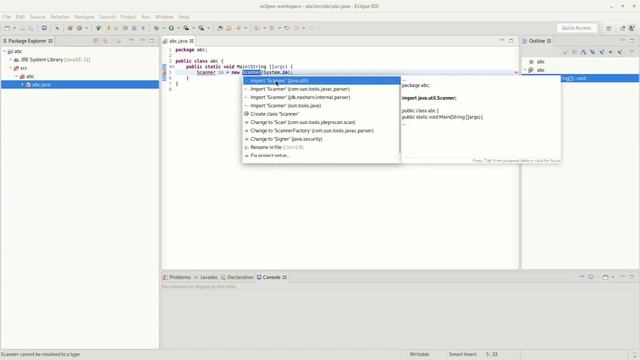Screen dimensions: 640x360
Task: Choose Change to 'ScannerFactory' proposal
Action: 321,131
